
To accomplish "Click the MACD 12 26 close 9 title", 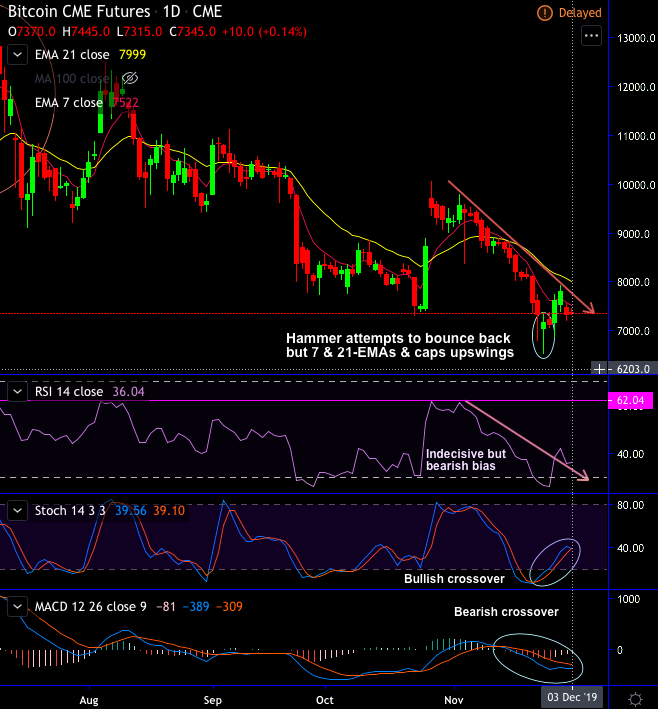I will click(90, 606).
